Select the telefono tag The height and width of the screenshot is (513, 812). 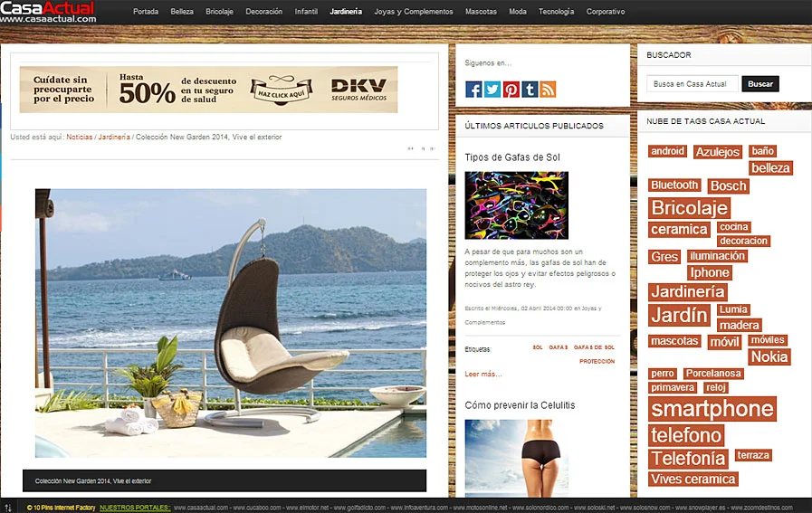(686, 435)
